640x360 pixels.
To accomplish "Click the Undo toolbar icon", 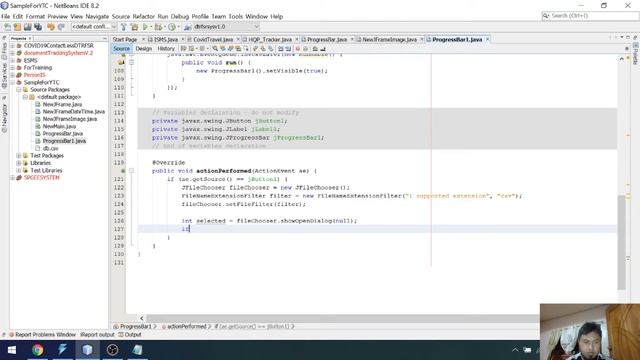I will (x=51, y=27).
